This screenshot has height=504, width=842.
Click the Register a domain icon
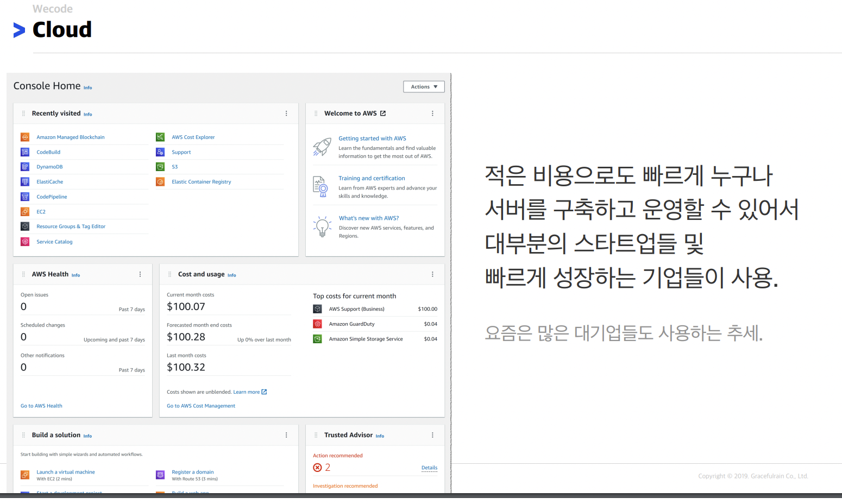(x=160, y=475)
